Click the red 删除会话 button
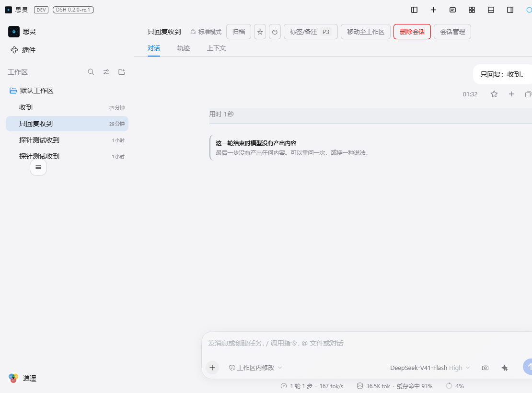The width and height of the screenshot is (532, 393). [412, 32]
